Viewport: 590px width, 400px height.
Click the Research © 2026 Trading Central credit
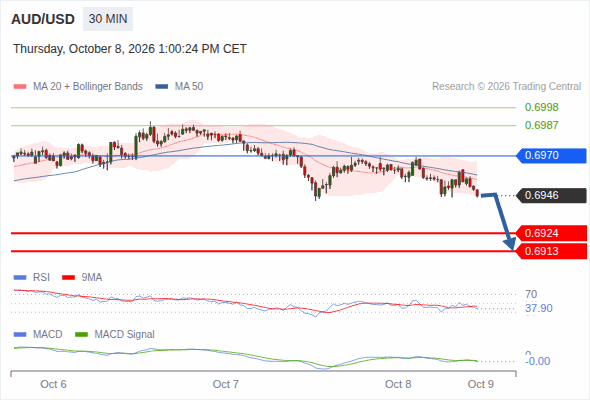(x=506, y=87)
